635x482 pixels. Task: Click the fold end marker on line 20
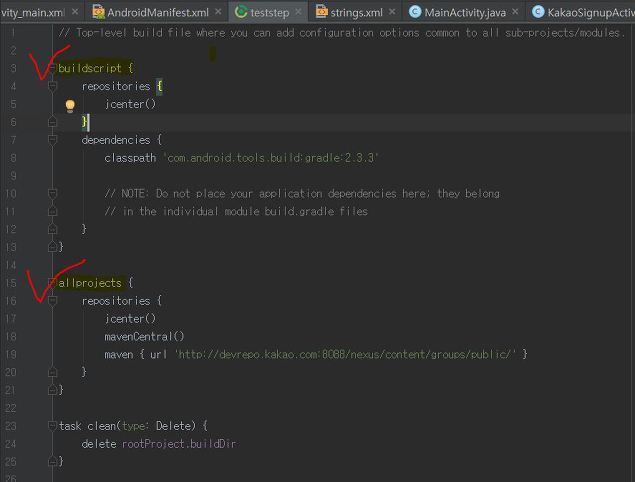(52, 372)
